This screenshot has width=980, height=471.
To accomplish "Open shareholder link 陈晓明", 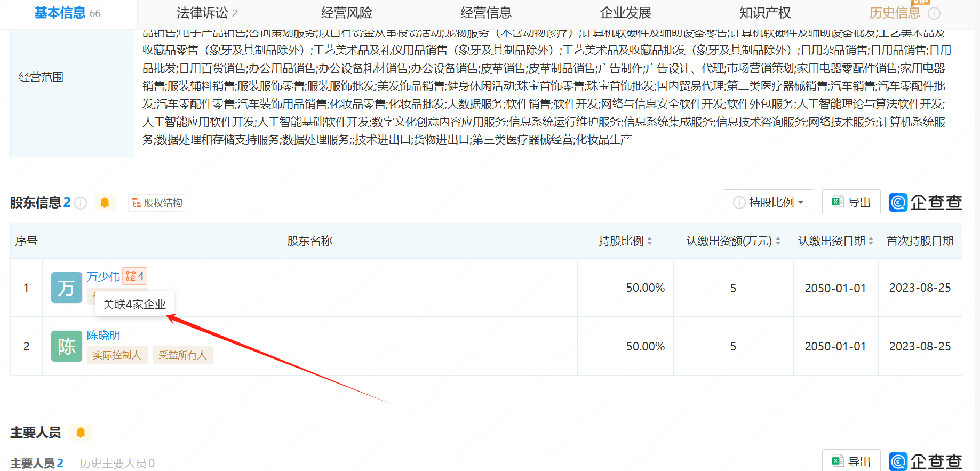I will (x=103, y=335).
